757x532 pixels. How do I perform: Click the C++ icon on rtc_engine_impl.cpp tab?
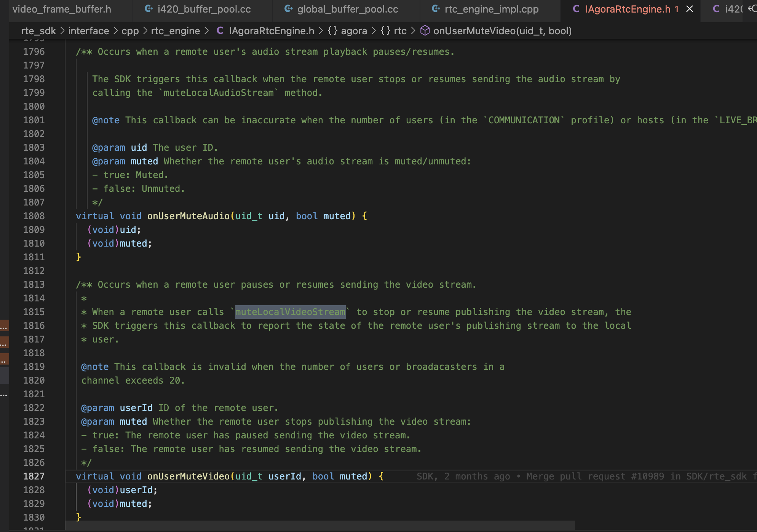436,9
